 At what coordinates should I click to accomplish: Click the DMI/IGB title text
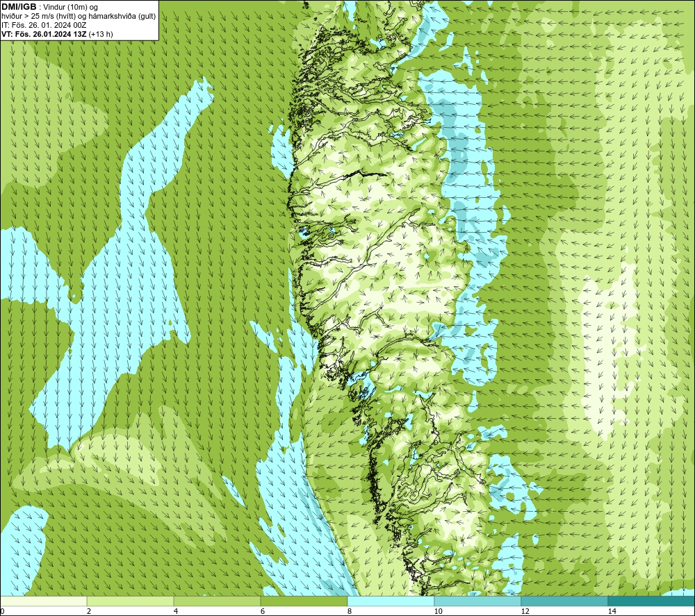coord(19,7)
